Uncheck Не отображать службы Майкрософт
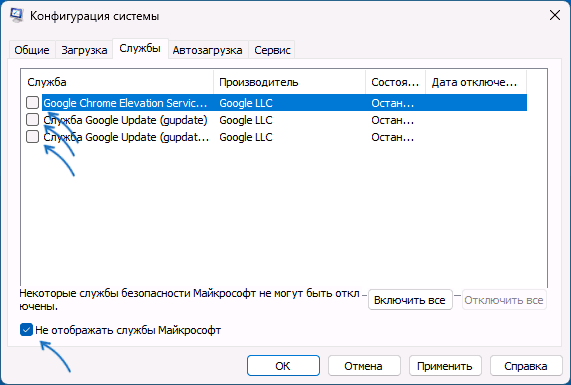 26,330
